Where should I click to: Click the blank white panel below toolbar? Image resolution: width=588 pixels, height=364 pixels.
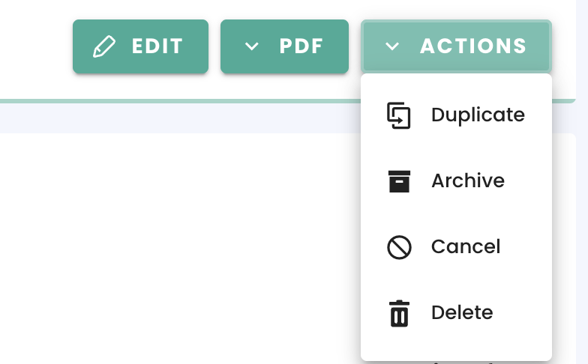[180, 249]
